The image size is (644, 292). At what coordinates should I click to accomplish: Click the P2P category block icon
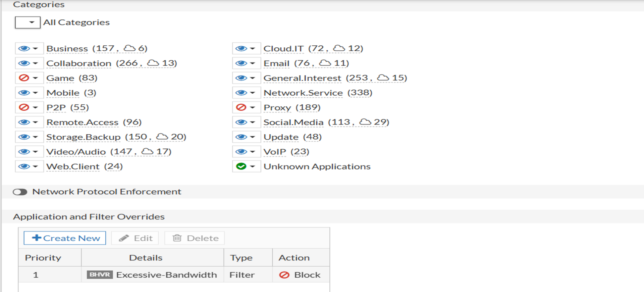[24, 107]
